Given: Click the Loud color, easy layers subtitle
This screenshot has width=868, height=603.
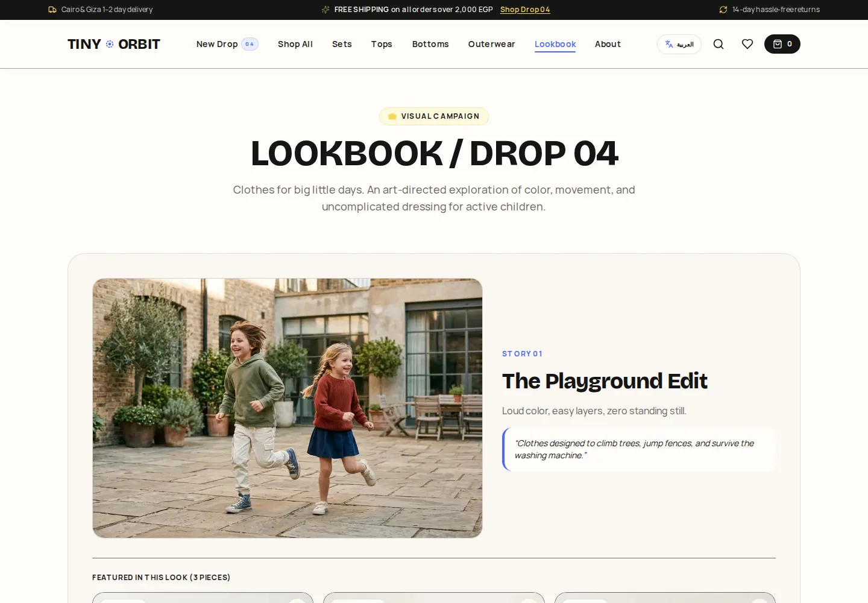Looking at the screenshot, I should [x=594, y=411].
